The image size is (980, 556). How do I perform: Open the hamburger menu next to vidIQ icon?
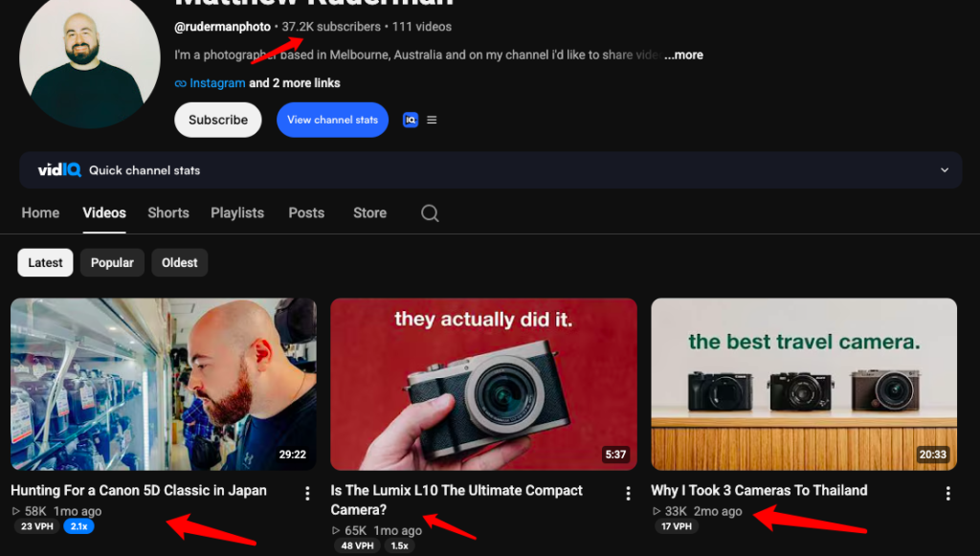pos(432,120)
